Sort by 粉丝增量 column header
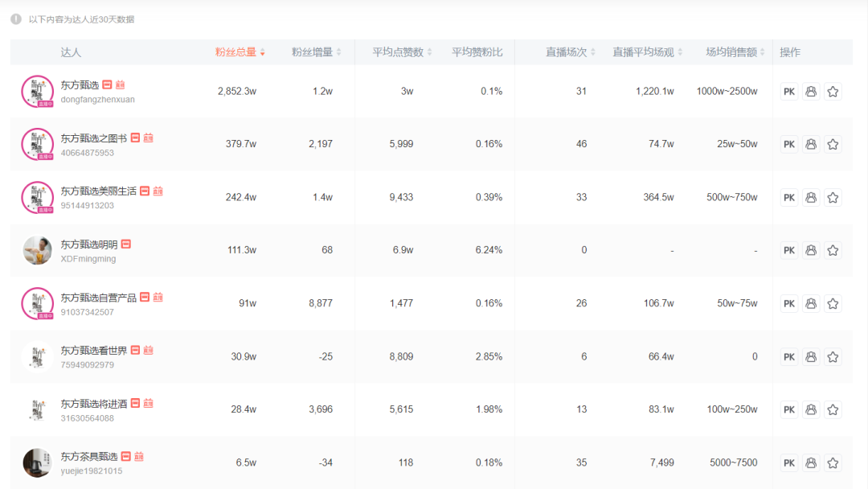 pos(316,52)
